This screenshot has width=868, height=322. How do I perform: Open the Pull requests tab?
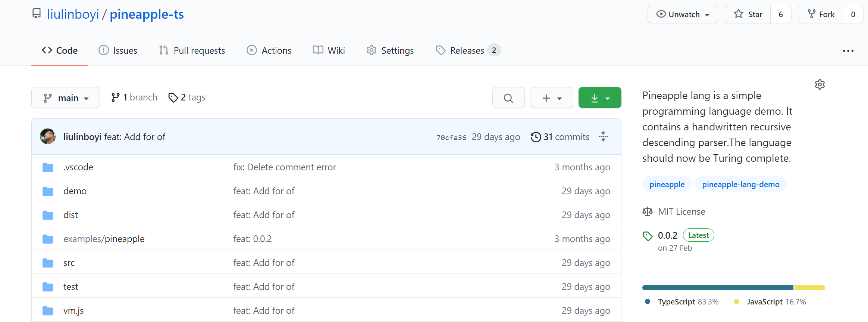point(192,50)
